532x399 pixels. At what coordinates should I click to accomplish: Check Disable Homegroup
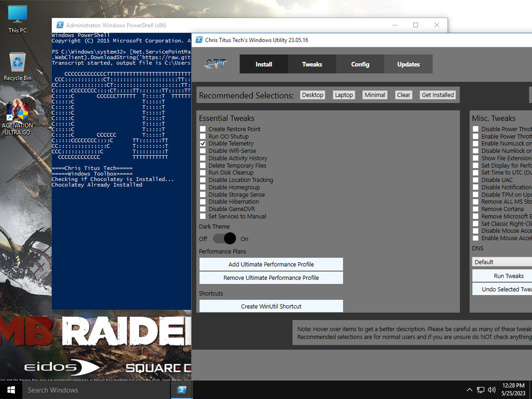click(x=202, y=188)
